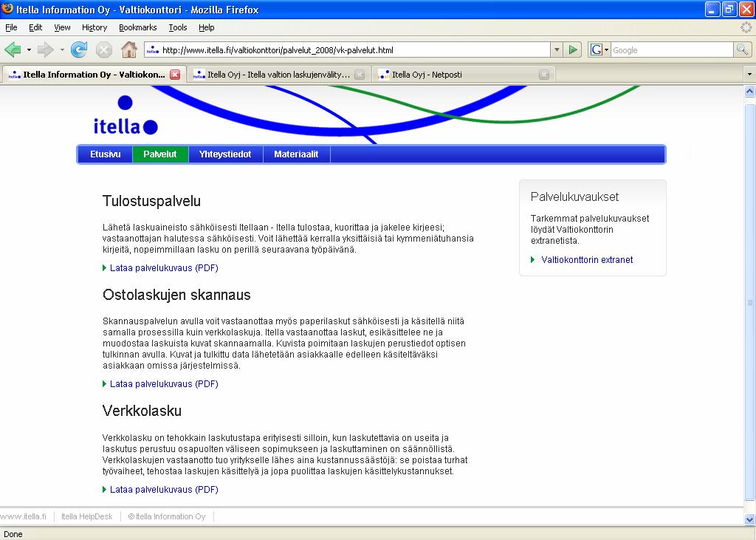
Task: Go back using the green Back arrow
Action: tap(13, 49)
